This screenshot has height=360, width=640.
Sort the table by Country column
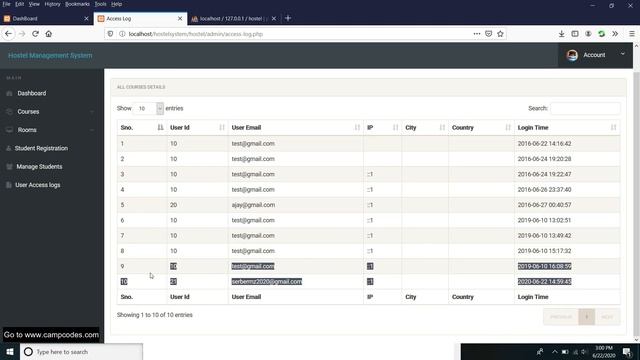481,128
